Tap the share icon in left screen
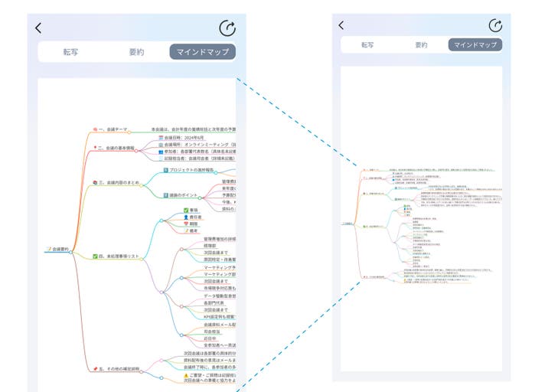Screen dimensions: 545x392 click(x=227, y=28)
